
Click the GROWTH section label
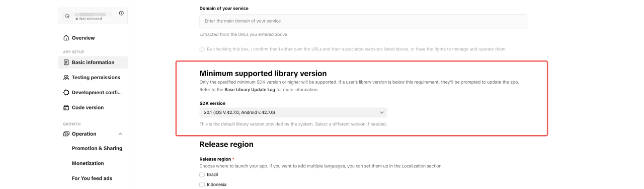point(72,124)
